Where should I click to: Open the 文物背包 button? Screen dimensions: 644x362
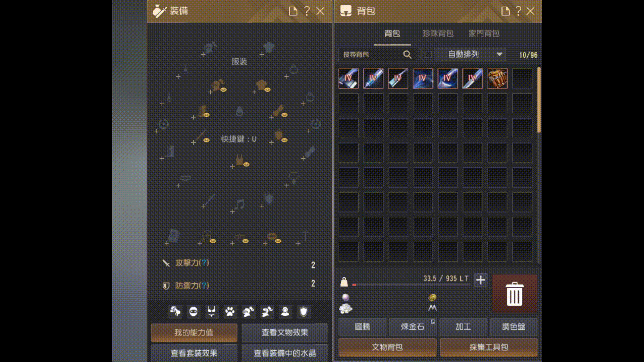click(x=387, y=347)
